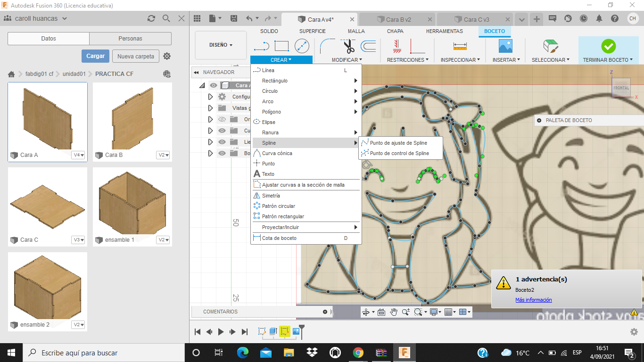Open the ensamble 1 thumbnail

point(132,202)
